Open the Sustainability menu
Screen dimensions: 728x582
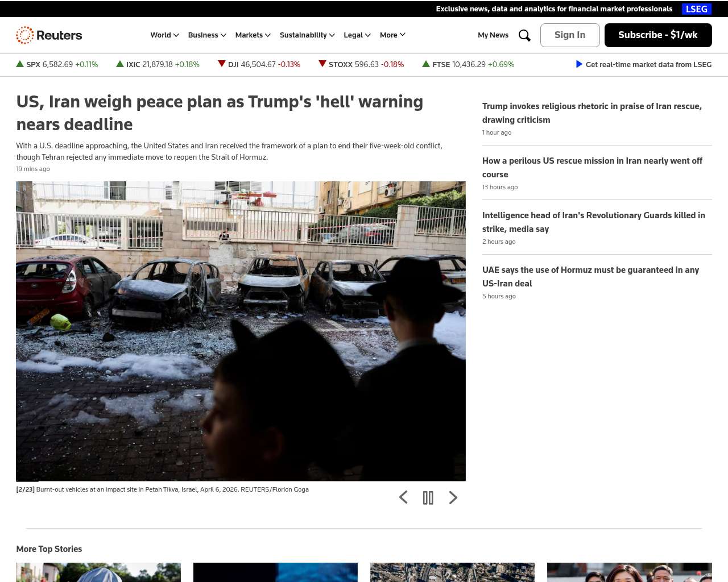(307, 35)
